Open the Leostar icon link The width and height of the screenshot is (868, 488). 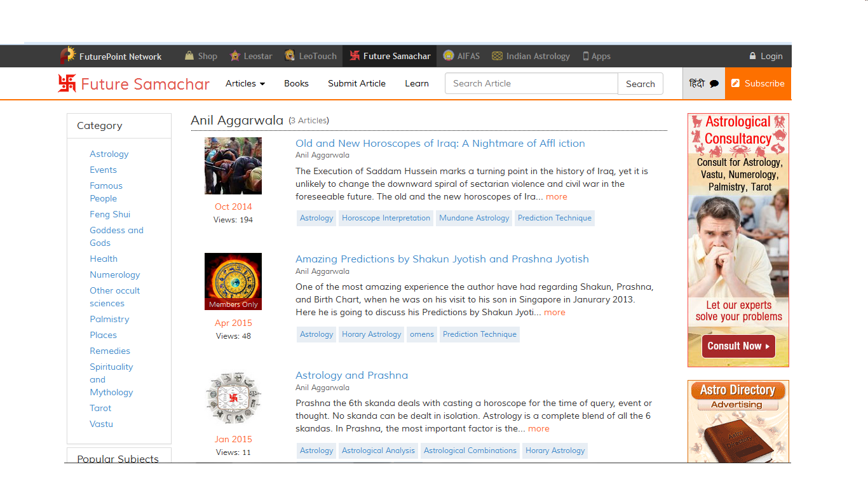point(235,56)
